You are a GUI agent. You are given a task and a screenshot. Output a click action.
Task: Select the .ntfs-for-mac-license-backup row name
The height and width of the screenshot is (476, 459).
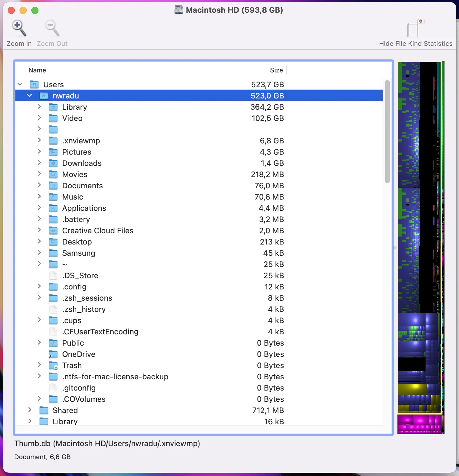click(x=115, y=377)
